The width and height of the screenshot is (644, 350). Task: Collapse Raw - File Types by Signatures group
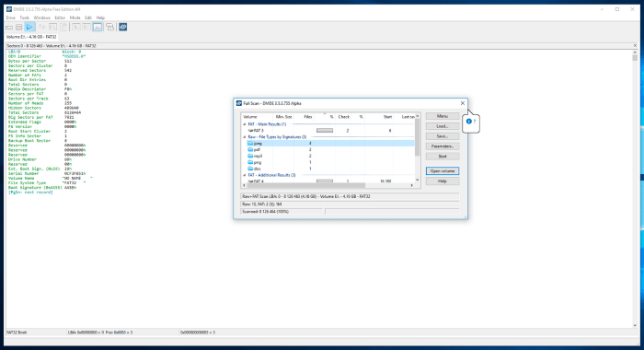(x=245, y=137)
